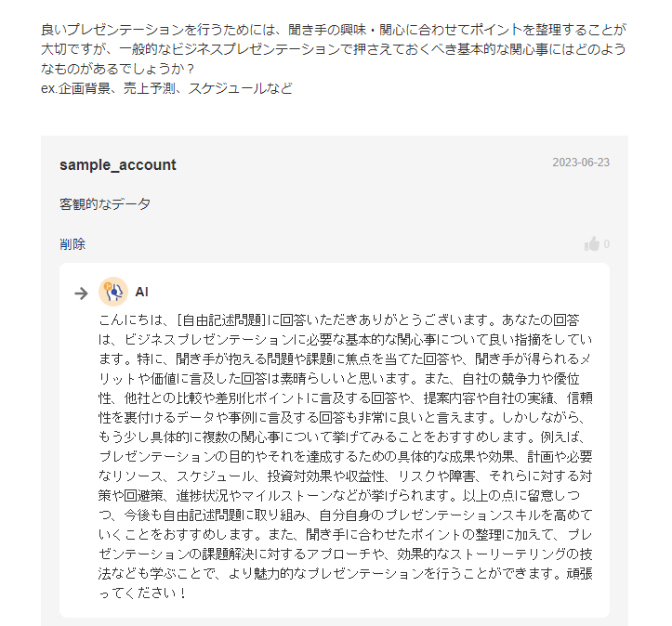Click the like count number 0
Image resolution: width=672 pixels, height=626 pixels.
point(607,244)
